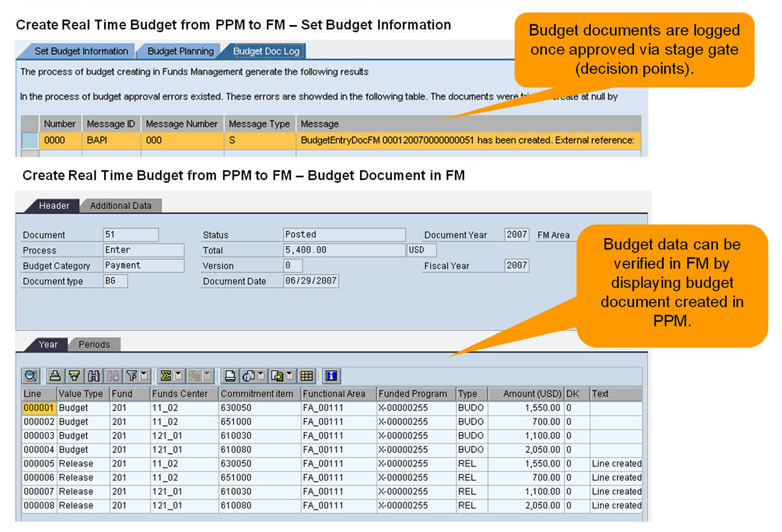Click the Print icon in table toolbar

coord(230,376)
